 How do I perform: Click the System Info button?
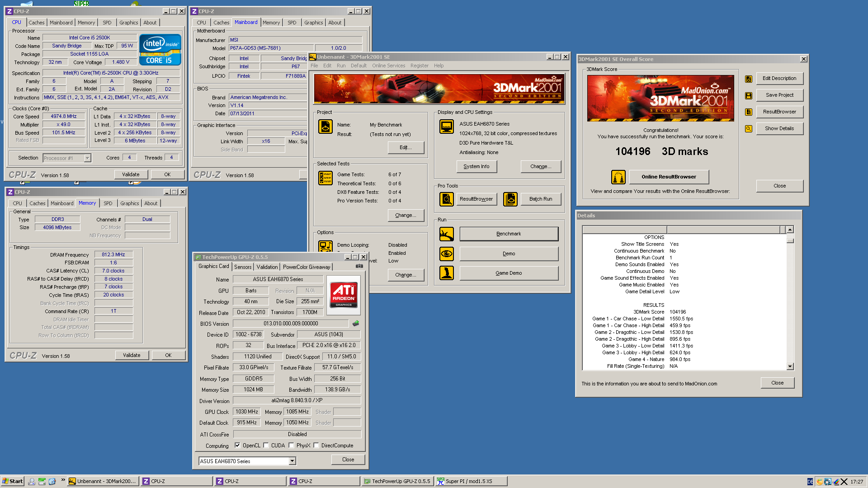tap(476, 166)
